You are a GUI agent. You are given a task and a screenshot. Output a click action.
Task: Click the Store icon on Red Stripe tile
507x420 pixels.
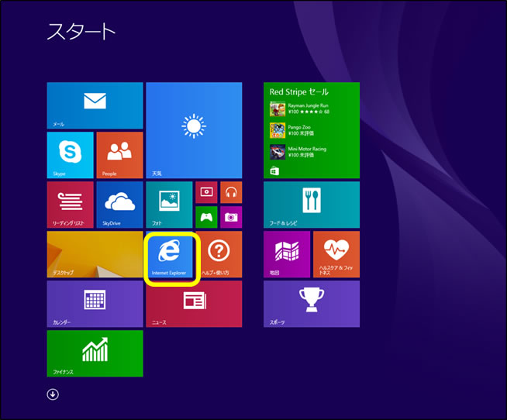pyautogui.click(x=274, y=170)
